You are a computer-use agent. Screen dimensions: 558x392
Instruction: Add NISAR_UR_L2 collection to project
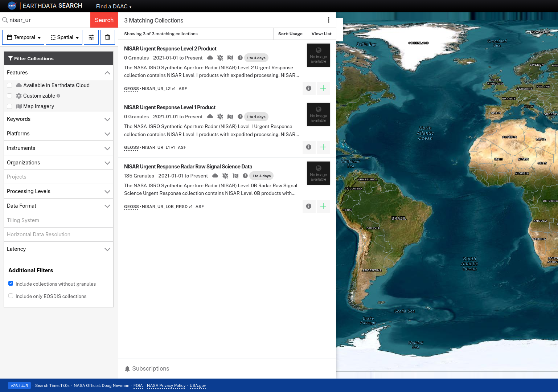coord(323,88)
